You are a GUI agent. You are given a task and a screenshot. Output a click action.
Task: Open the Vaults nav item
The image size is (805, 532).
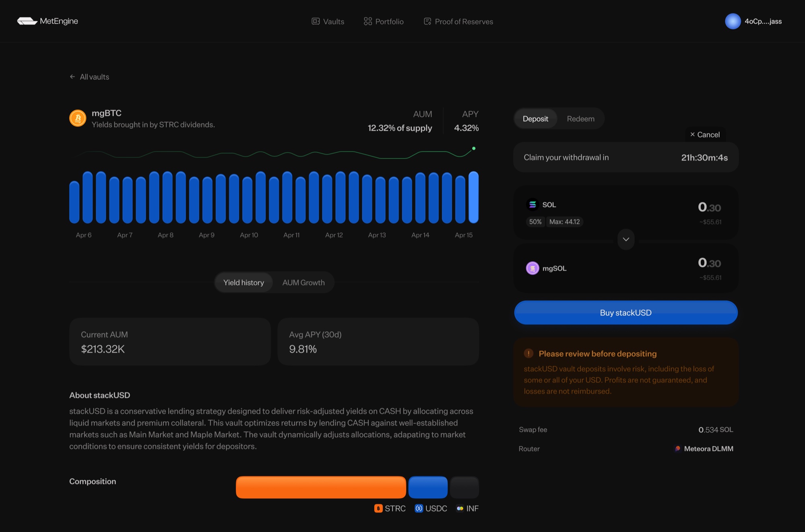(x=328, y=21)
